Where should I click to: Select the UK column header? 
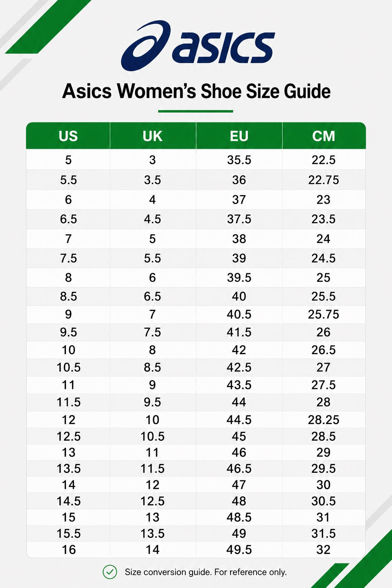[153, 136]
